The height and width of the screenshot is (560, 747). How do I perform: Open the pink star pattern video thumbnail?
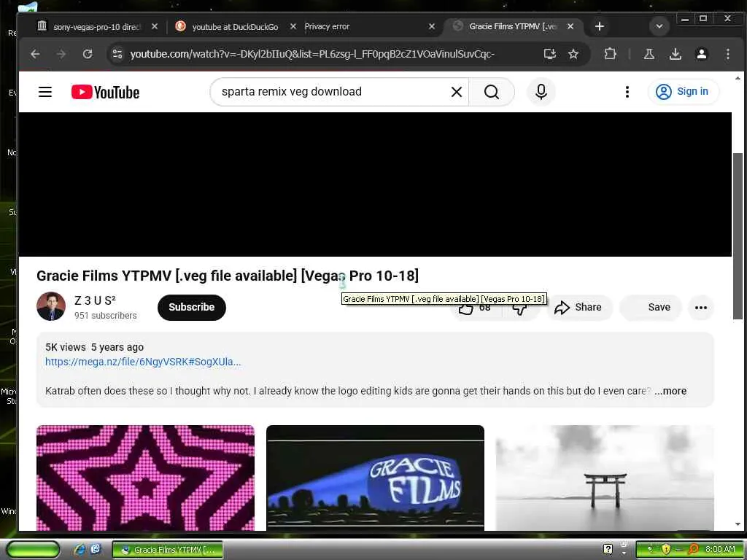click(x=145, y=478)
